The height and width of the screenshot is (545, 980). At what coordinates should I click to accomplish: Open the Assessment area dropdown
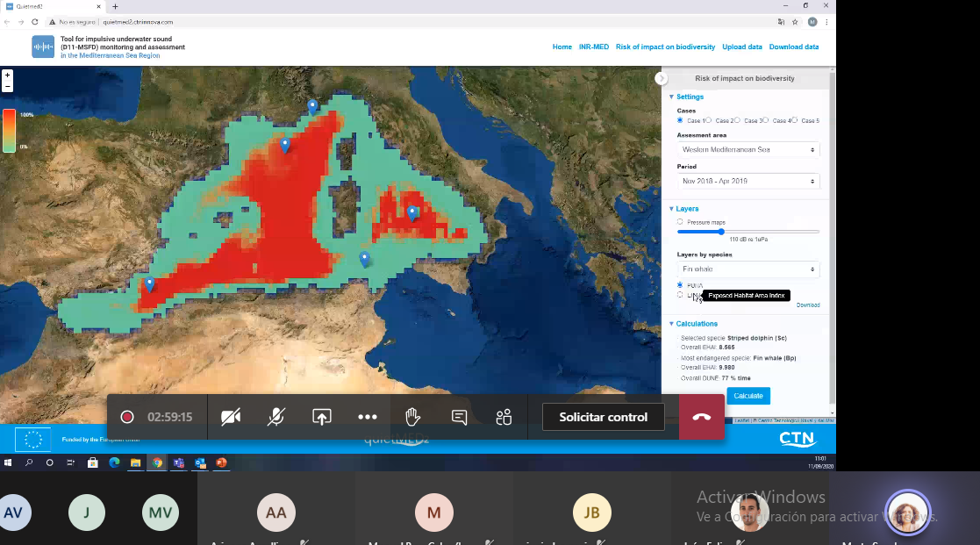point(748,150)
